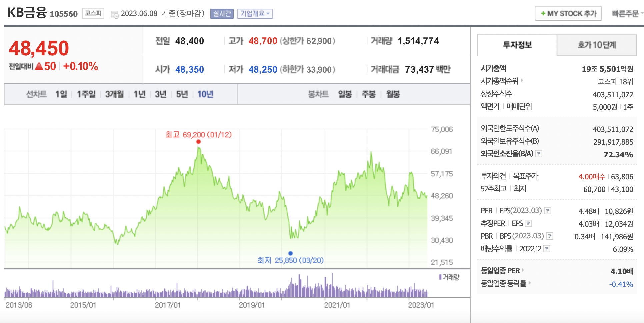Select the 3개월 line chart period
The height and width of the screenshot is (323, 644).
[x=114, y=94]
